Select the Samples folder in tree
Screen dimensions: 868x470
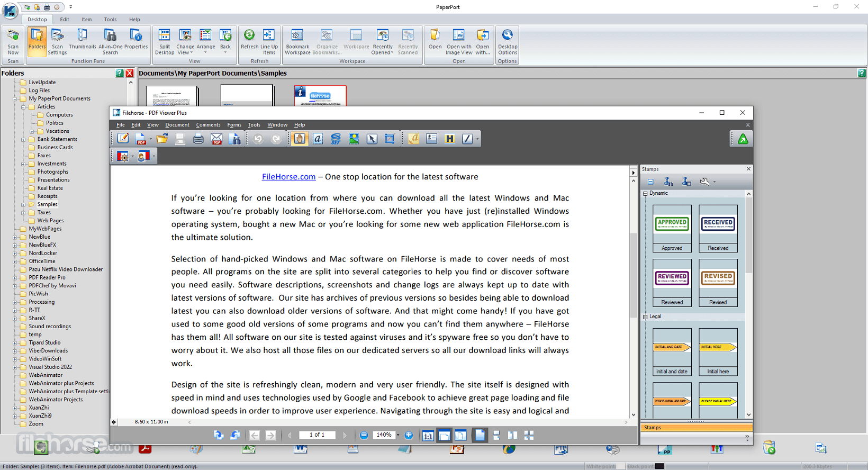pyautogui.click(x=47, y=204)
